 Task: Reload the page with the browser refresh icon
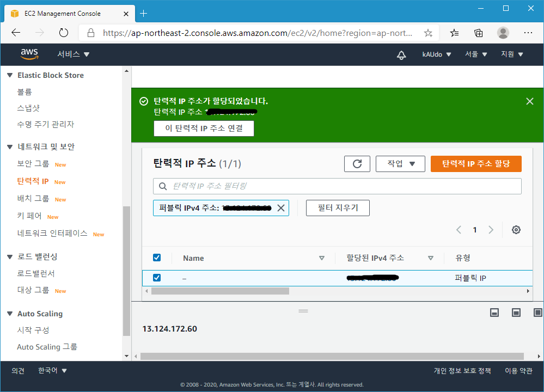[x=64, y=33]
